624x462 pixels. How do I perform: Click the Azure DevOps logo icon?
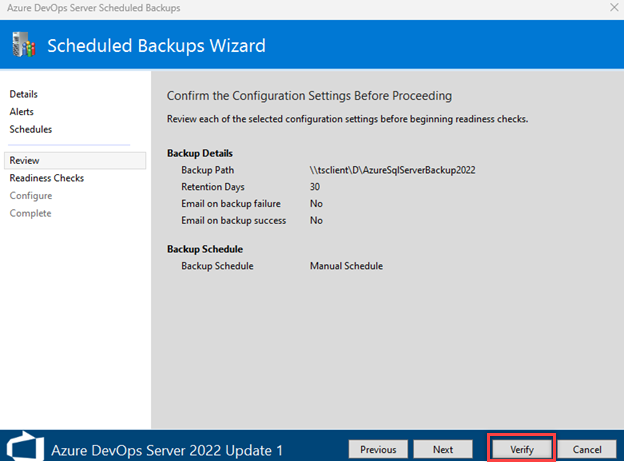(x=26, y=448)
